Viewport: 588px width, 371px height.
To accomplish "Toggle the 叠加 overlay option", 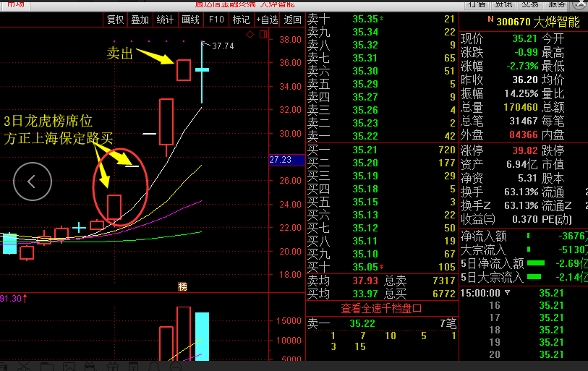I will tap(140, 20).
